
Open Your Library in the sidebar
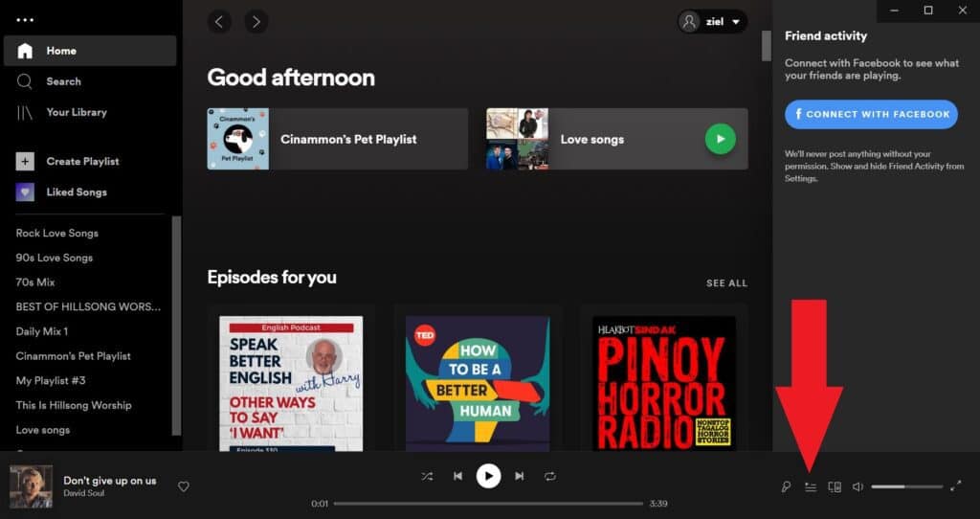point(76,112)
